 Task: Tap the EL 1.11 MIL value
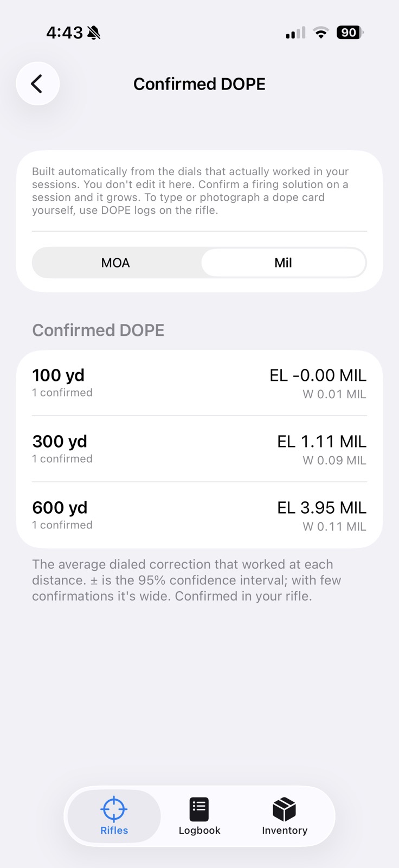tap(321, 442)
